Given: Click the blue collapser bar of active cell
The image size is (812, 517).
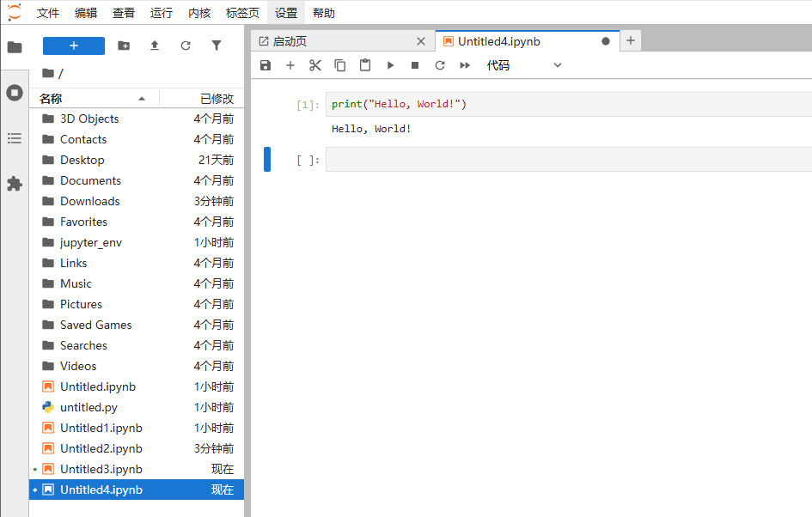Looking at the screenshot, I should coord(267,160).
